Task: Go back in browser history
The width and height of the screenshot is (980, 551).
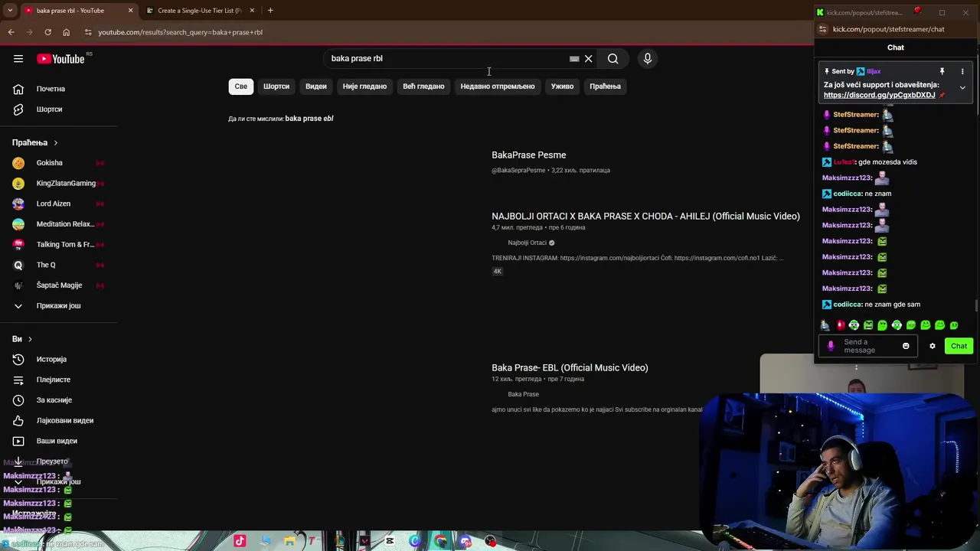Action: [11, 32]
